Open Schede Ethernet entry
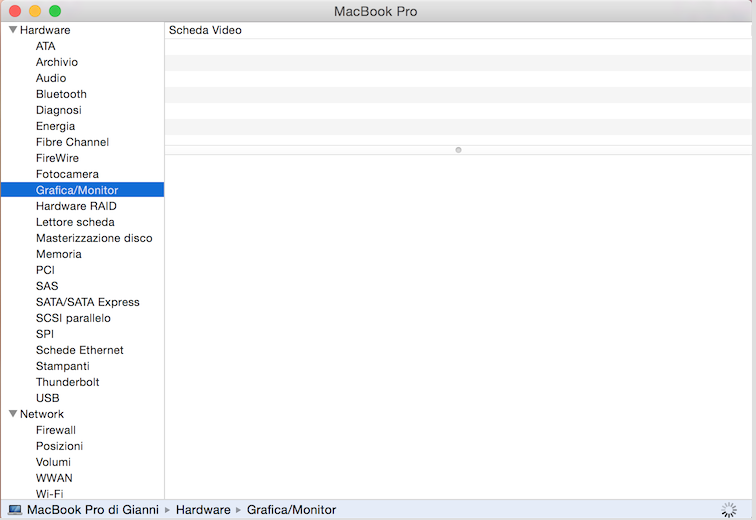756x520 pixels. [80, 350]
